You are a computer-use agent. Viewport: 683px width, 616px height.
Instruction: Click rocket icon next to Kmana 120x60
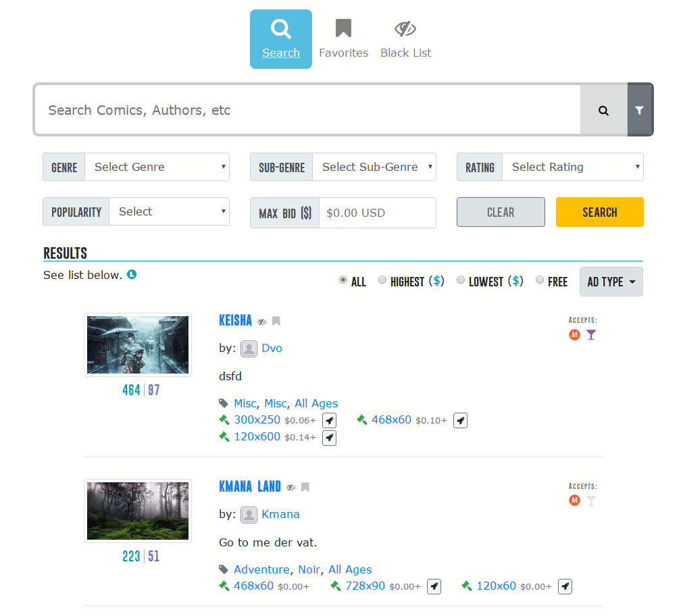click(x=565, y=586)
